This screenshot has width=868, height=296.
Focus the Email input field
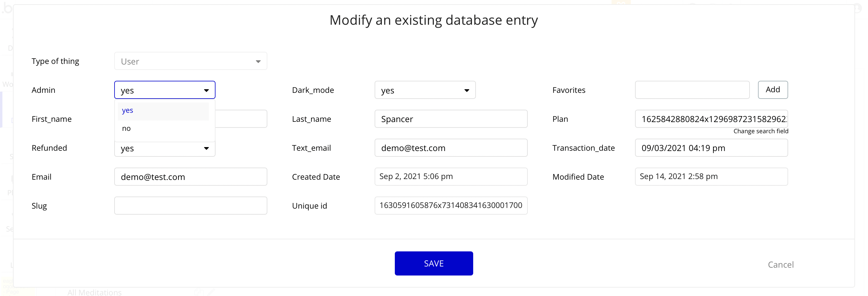190,177
